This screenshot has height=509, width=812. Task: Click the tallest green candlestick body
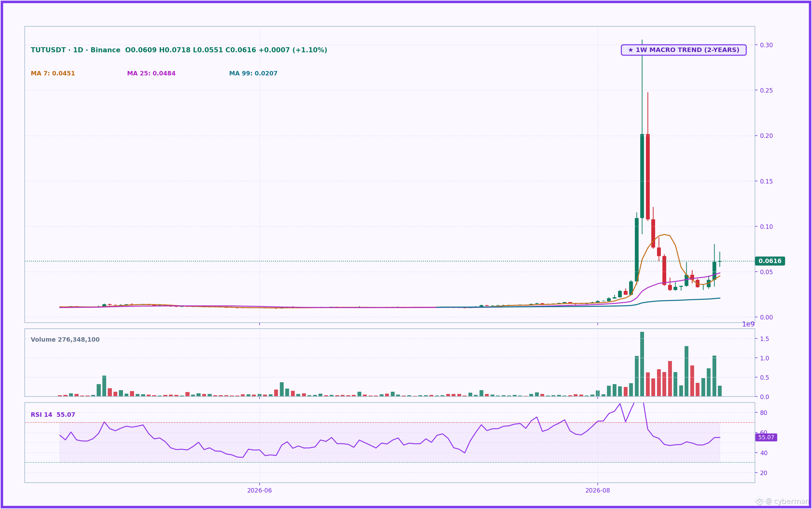[x=642, y=176]
